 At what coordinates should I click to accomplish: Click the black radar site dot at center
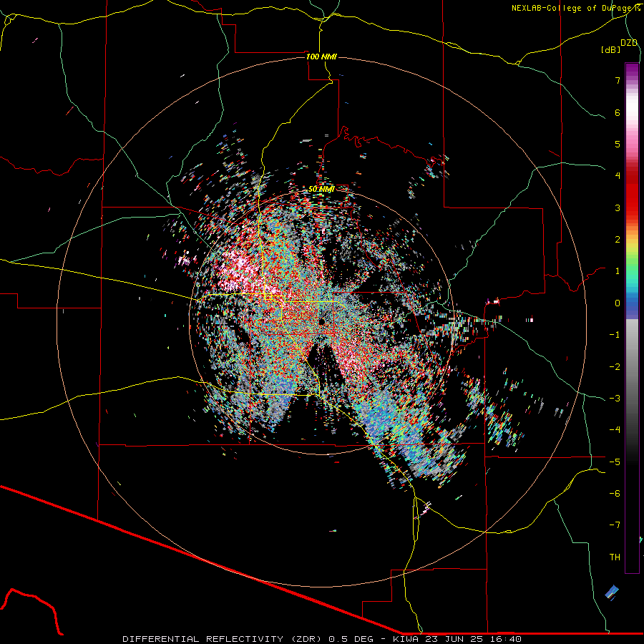321,321
